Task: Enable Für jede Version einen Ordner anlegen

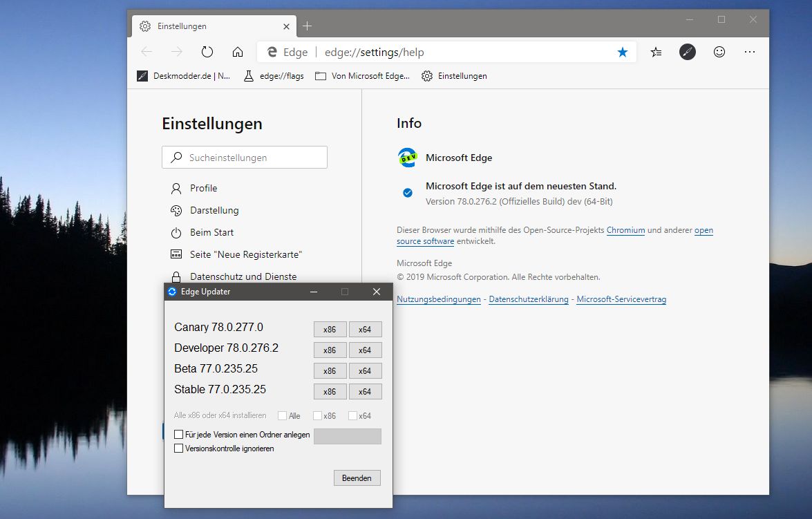Action: (x=179, y=435)
